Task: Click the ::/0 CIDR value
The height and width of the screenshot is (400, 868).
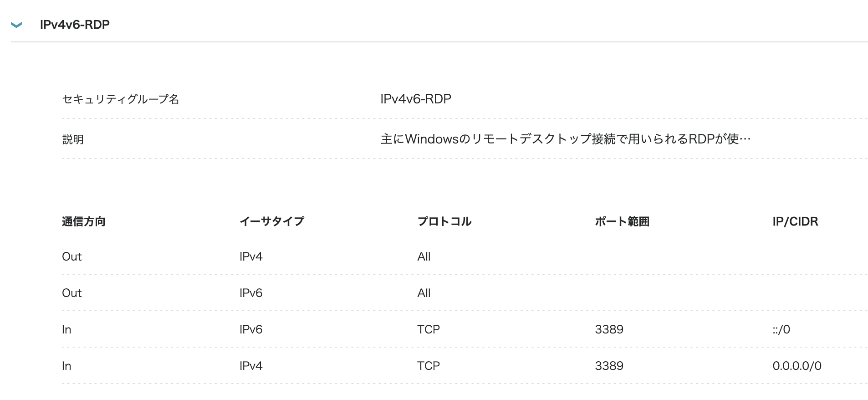Action: (781, 329)
